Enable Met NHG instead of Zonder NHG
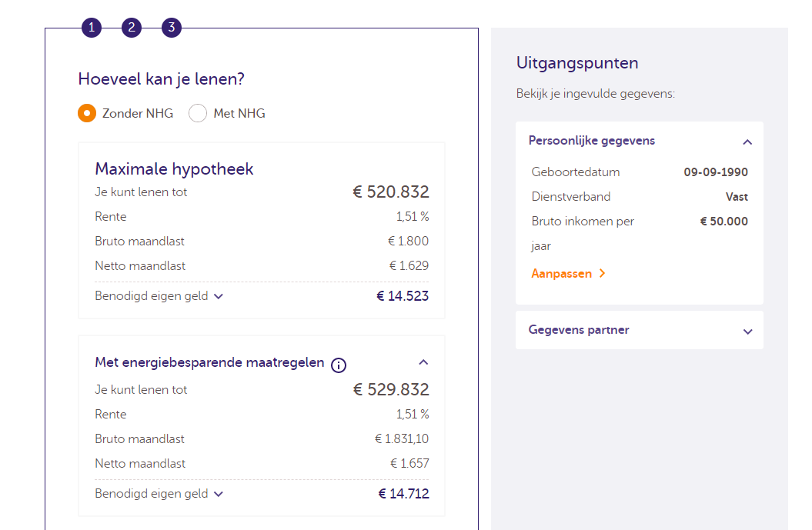The height and width of the screenshot is (530, 812). point(198,113)
